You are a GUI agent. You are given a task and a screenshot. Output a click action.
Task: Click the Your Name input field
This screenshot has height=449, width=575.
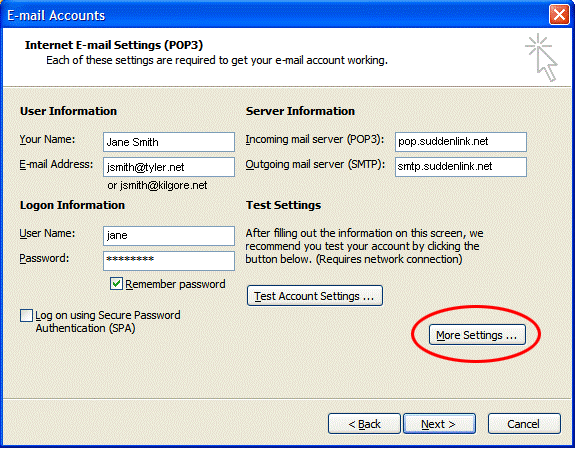tap(169, 142)
